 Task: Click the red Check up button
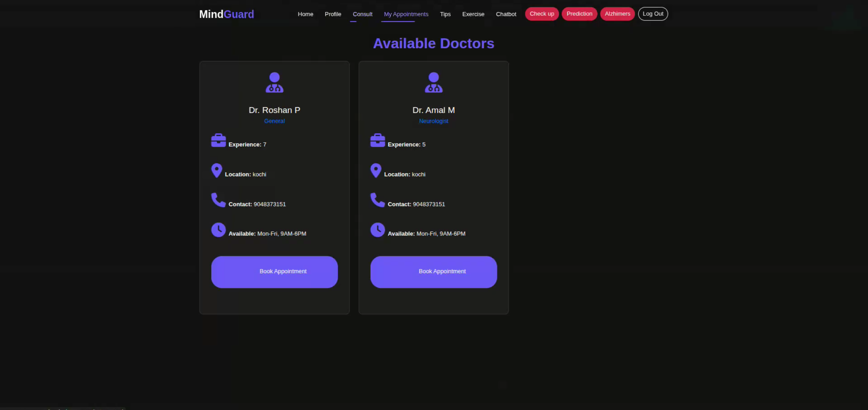click(x=542, y=14)
